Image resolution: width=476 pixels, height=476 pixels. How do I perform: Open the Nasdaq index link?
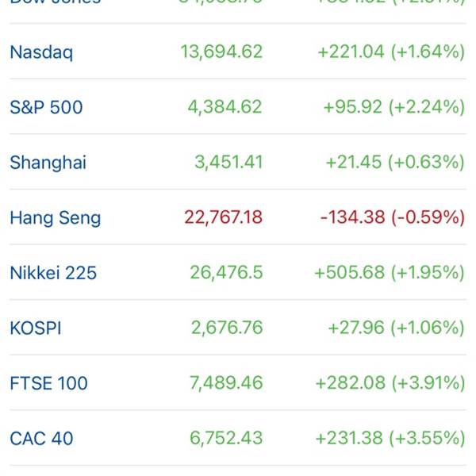(41, 52)
